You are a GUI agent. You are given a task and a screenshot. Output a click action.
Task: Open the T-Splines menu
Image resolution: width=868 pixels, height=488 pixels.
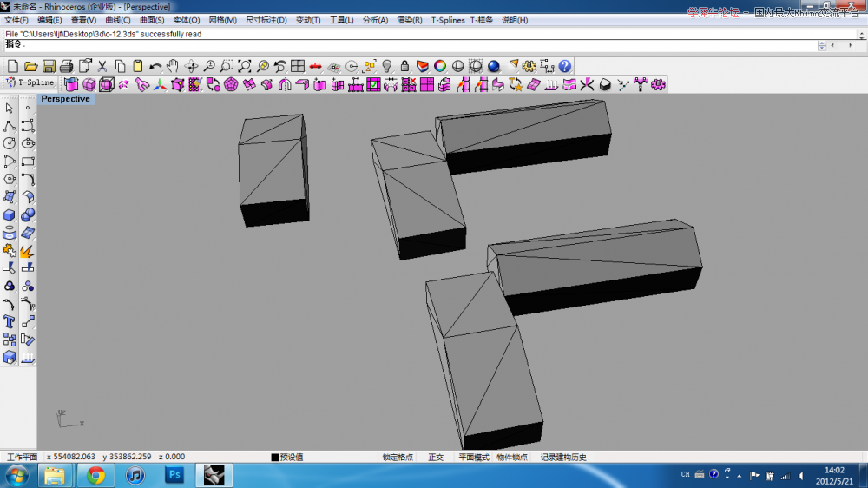coord(448,20)
